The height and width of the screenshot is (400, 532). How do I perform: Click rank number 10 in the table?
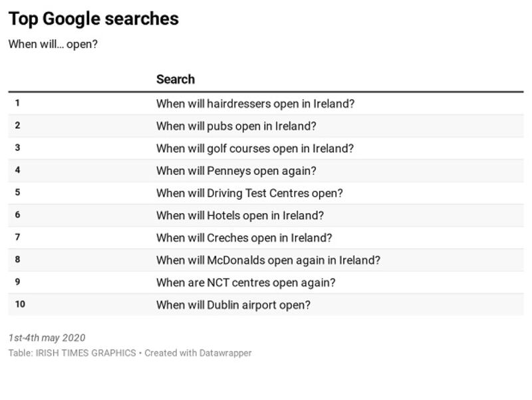click(20, 304)
